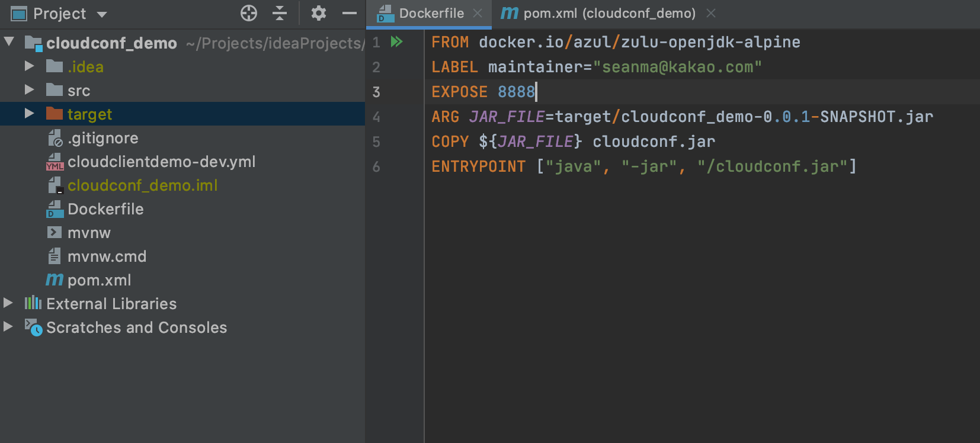Image resolution: width=980 pixels, height=443 pixels.
Task: Hide the Project tool window
Action: [x=350, y=13]
